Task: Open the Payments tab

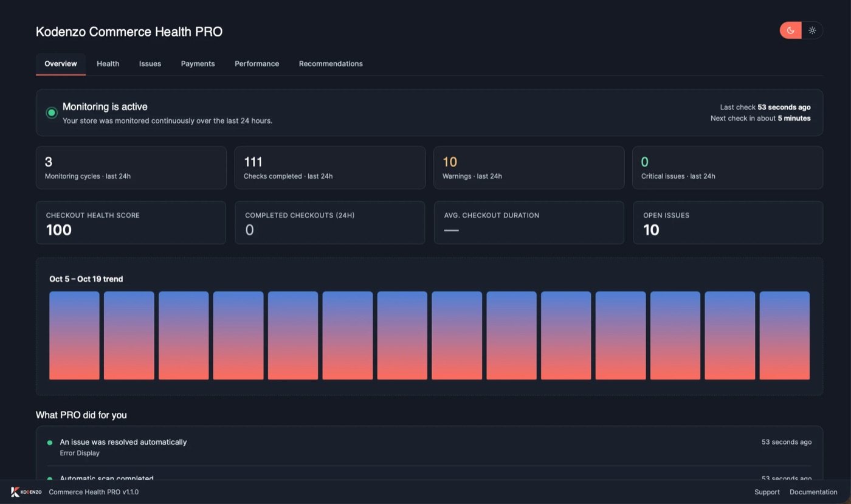Action: pyautogui.click(x=198, y=64)
